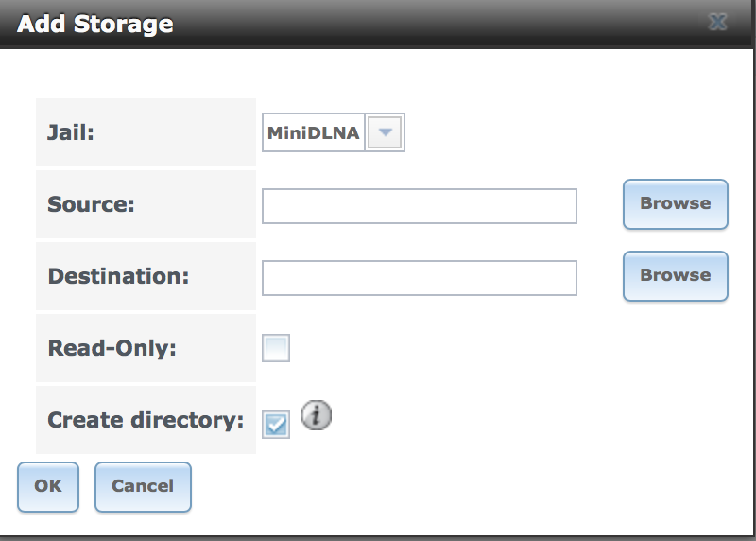Click the Create directory label
Screen dimensions: 756x541
click(x=146, y=420)
